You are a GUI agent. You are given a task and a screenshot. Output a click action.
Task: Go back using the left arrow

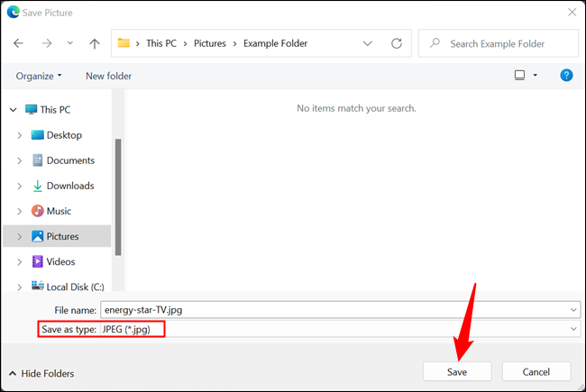click(x=18, y=43)
